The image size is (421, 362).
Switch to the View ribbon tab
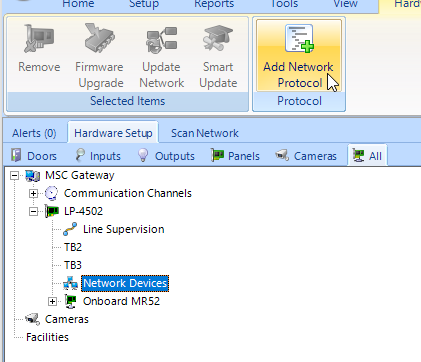pos(346,4)
